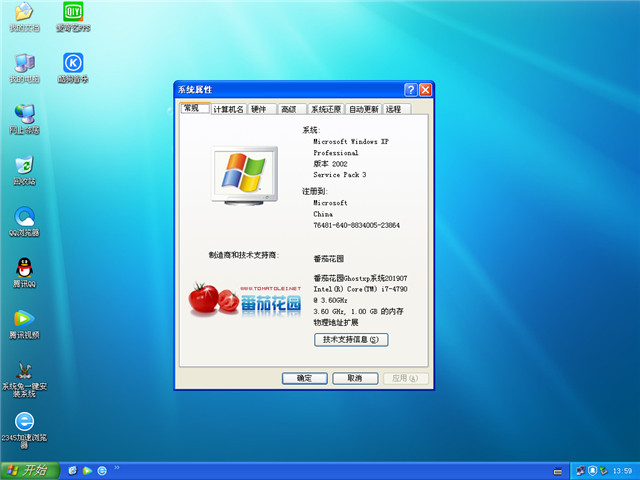Switch to the 远程 tab
The height and width of the screenshot is (480, 640).
tap(396, 109)
